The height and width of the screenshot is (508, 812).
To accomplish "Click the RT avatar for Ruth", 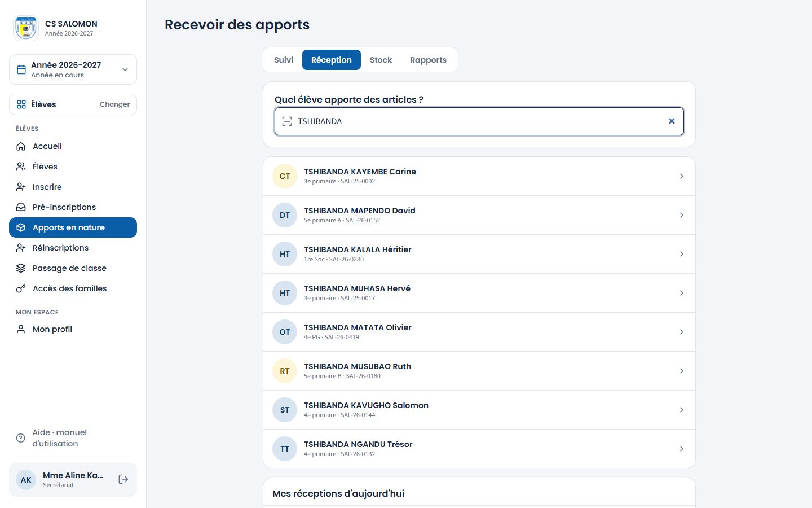I will click(285, 371).
